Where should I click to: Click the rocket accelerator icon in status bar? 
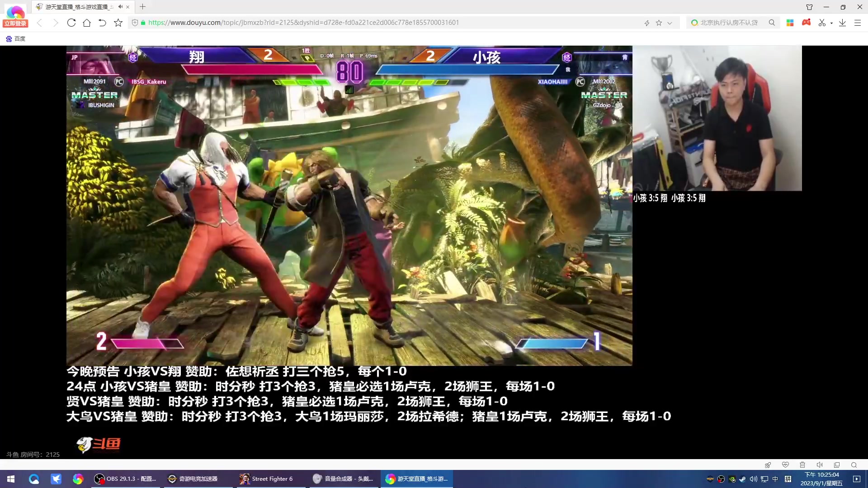tap(768, 465)
